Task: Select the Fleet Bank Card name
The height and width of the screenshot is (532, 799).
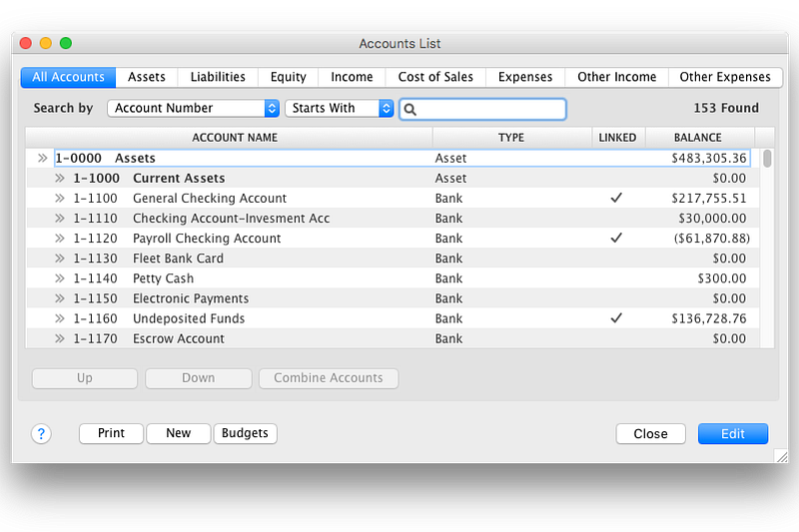Action: (178, 259)
